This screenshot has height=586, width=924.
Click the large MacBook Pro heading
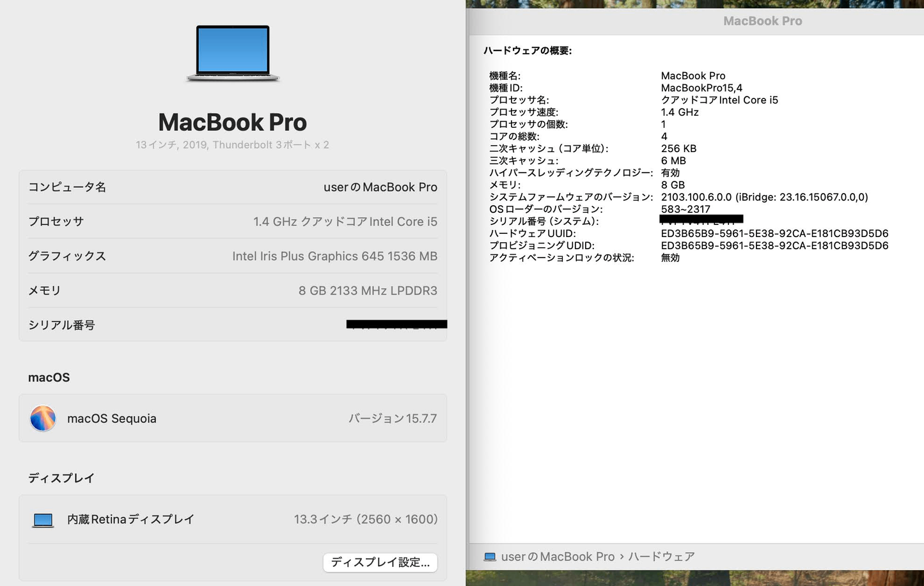(233, 122)
